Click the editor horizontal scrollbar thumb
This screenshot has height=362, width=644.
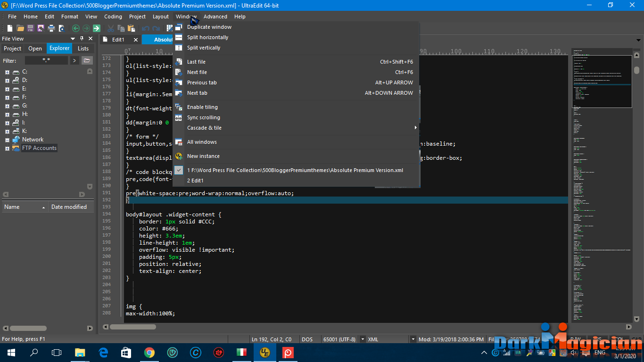click(132, 327)
